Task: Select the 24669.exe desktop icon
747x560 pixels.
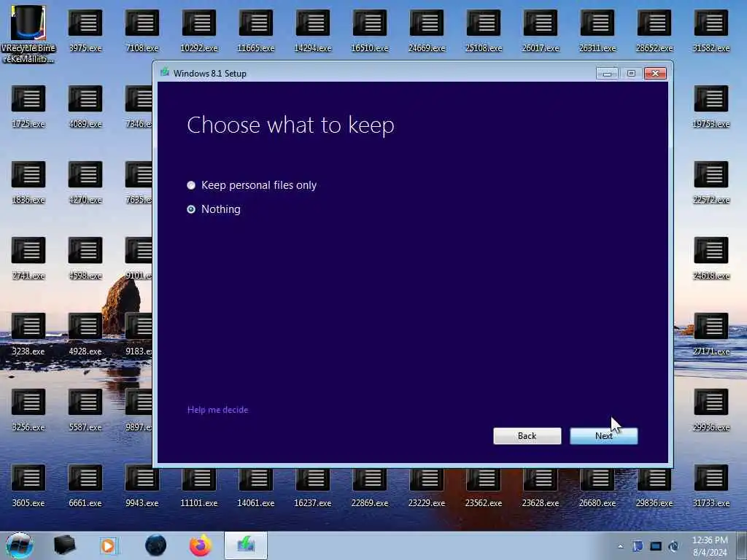Action: [x=426, y=31]
